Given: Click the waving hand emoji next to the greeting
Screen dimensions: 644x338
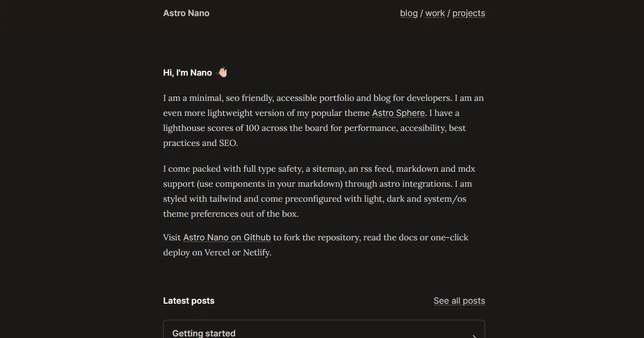Looking at the screenshot, I should point(222,71).
